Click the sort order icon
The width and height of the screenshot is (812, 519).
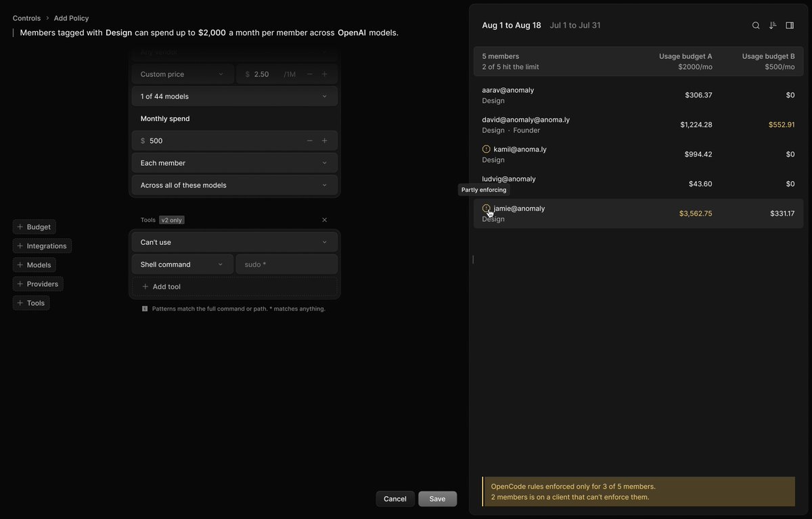[773, 26]
